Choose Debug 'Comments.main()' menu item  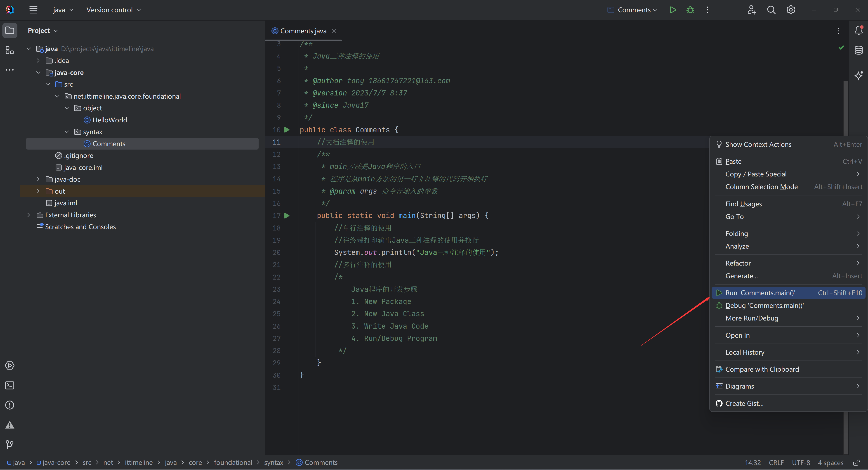click(x=788, y=306)
